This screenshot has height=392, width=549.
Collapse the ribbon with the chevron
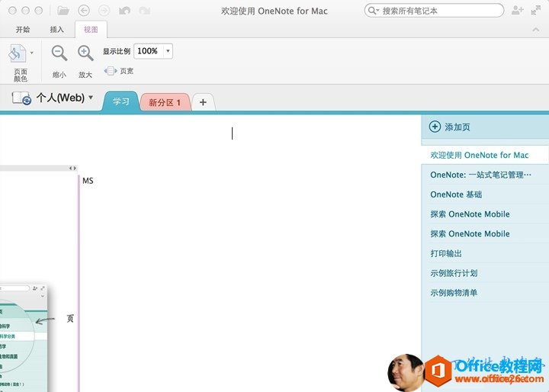(x=535, y=29)
